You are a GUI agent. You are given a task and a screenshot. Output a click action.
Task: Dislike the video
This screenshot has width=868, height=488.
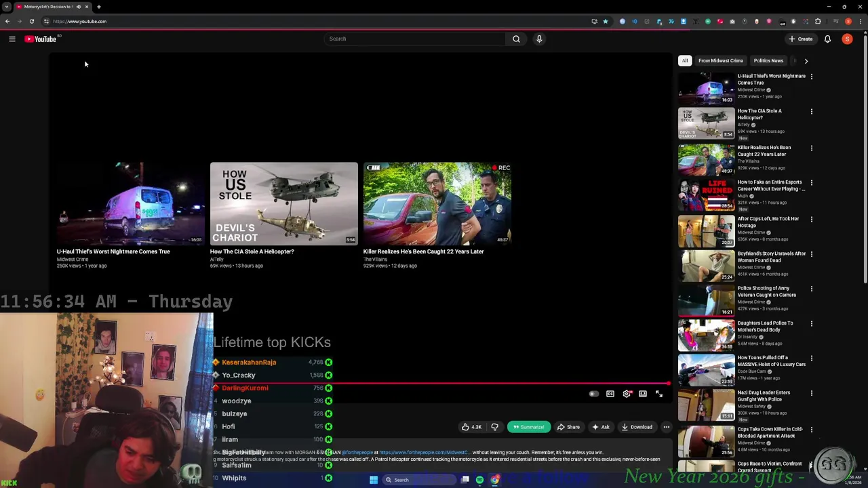pyautogui.click(x=494, y=427)
